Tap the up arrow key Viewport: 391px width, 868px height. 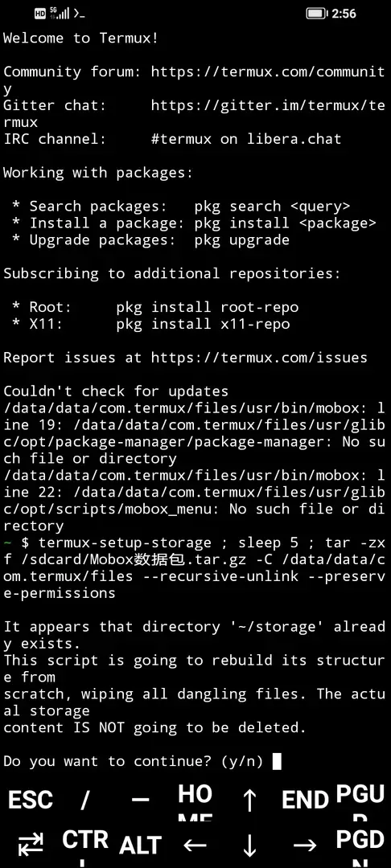[250, 800]
